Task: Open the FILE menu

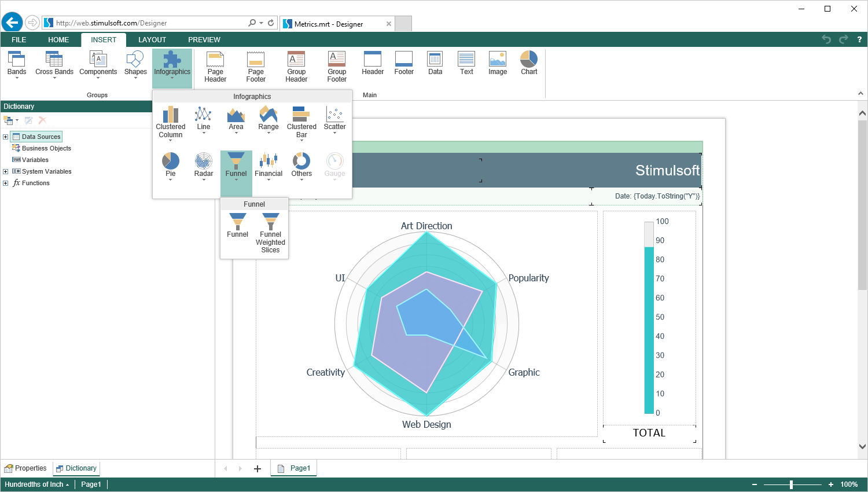Action: pyautogui.click(x=19, y=40)
